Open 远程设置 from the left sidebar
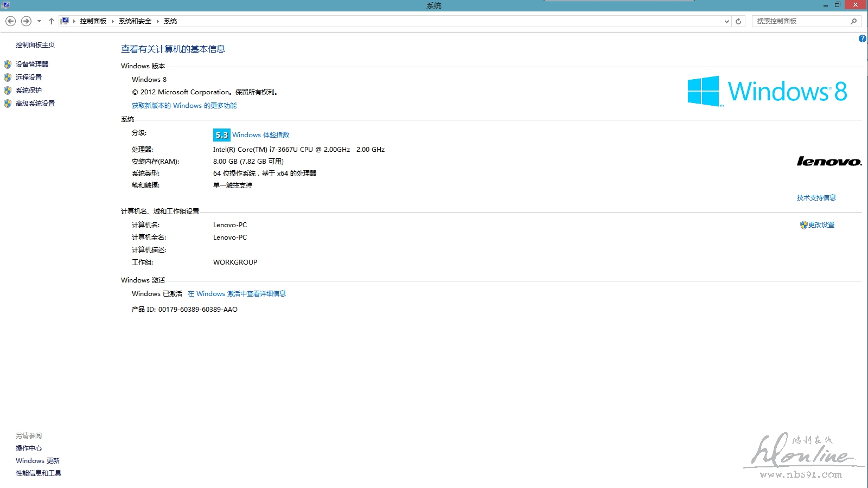Image resolution: width=868 pixels, height=488 pixels. pyautogui.click(x=29, y=77)
